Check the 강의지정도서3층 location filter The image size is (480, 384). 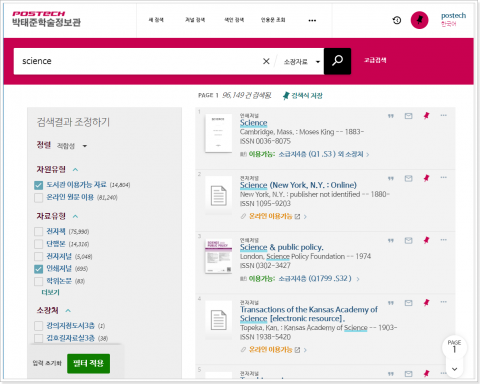[x=39, y=326]
